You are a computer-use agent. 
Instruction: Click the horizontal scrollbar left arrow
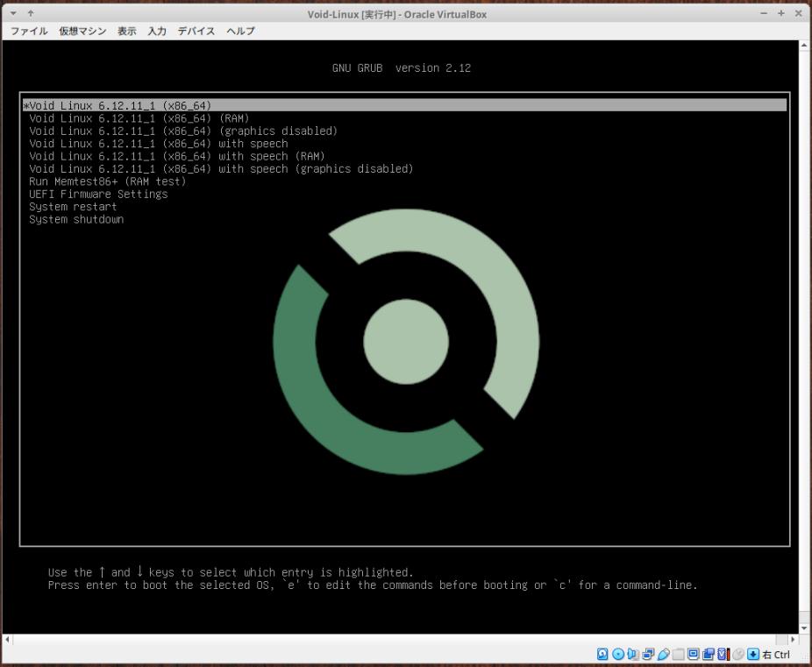click(x=7, y=640)
